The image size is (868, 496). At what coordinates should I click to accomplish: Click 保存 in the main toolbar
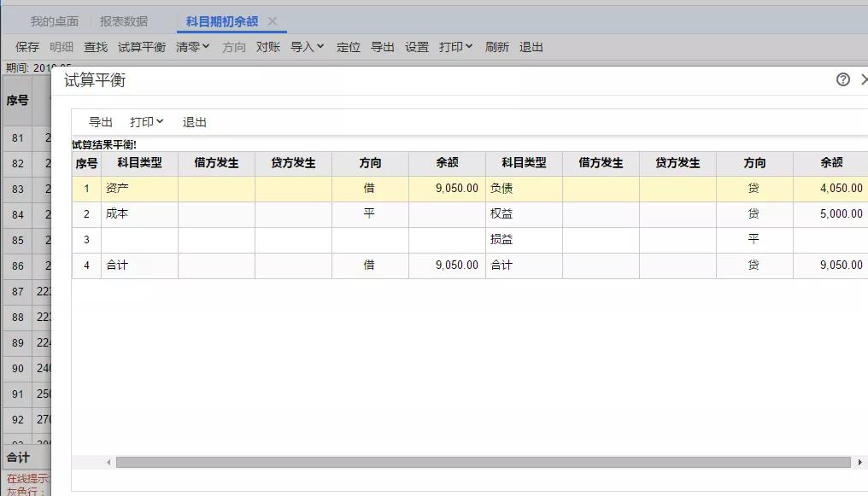[27, 47]
